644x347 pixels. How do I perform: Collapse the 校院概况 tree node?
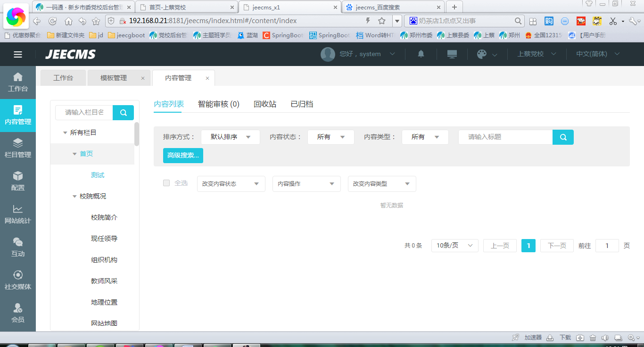pos(74,196)
